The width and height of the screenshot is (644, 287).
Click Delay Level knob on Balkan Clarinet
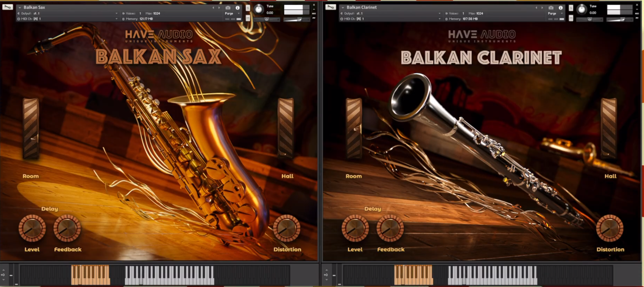tap(355, 228)
